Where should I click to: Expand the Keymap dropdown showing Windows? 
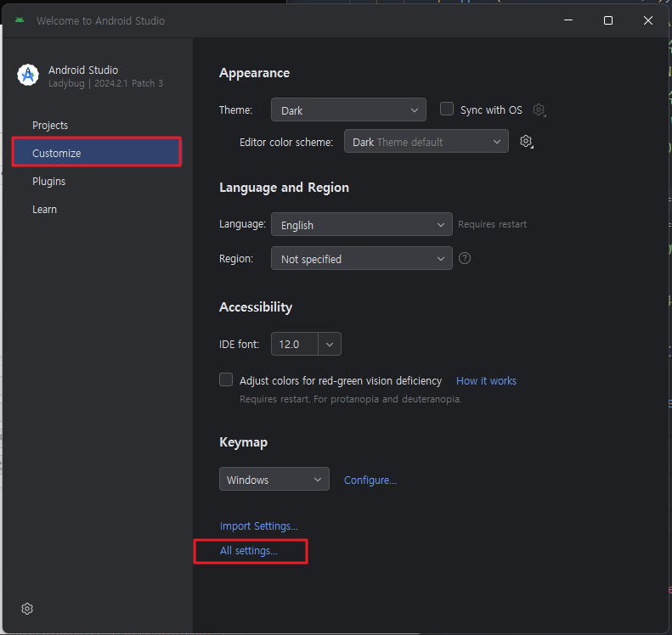coord(274,479)
